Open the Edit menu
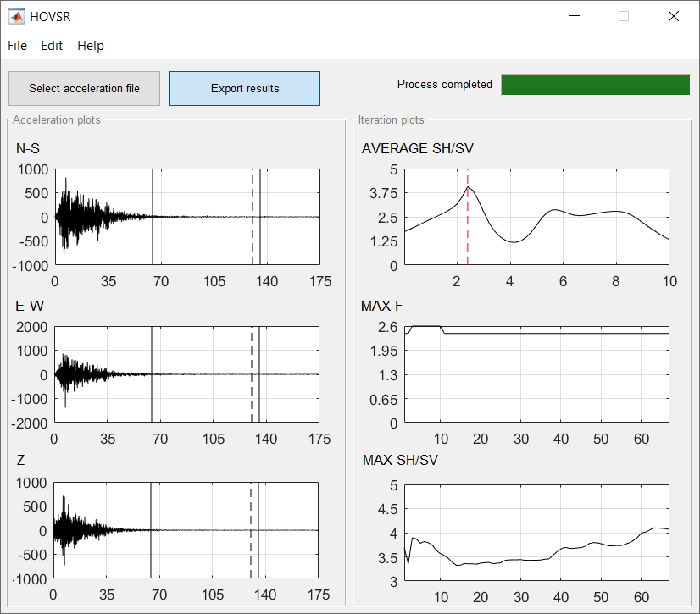The width and height of the screenshot is (700, 614). click(x=52, y=46)
